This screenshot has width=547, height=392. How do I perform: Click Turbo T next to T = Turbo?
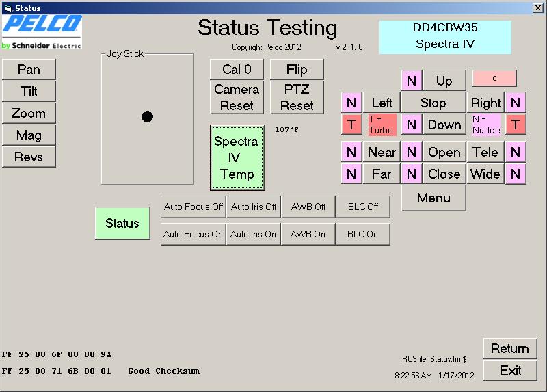tap(351, 125)
